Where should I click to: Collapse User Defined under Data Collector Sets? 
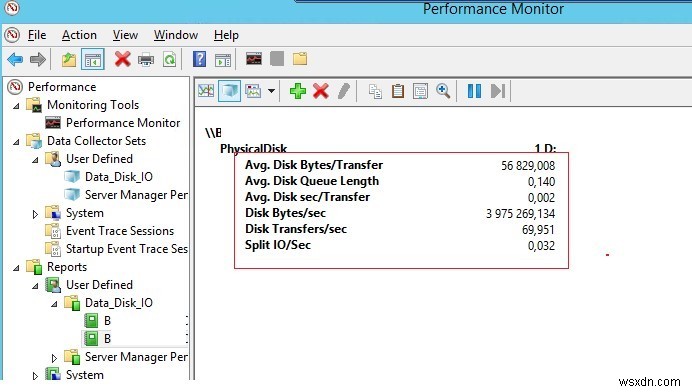pos(35,160)
